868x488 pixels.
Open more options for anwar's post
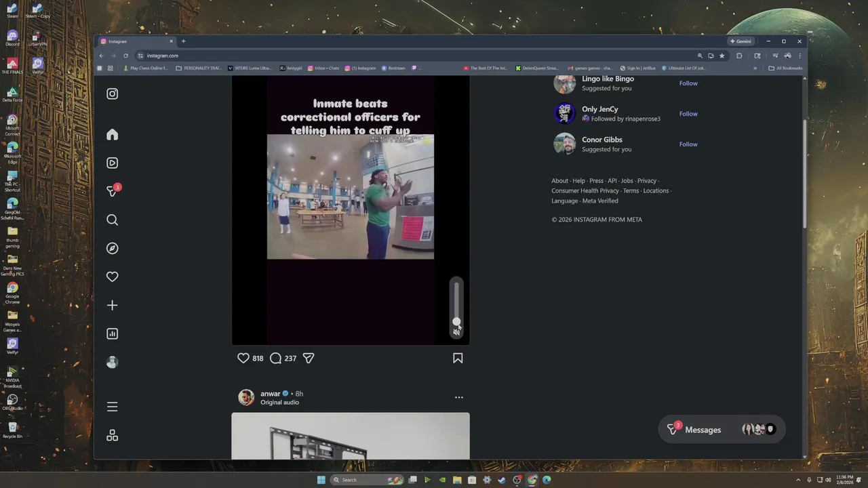click(x=459, y=397)
